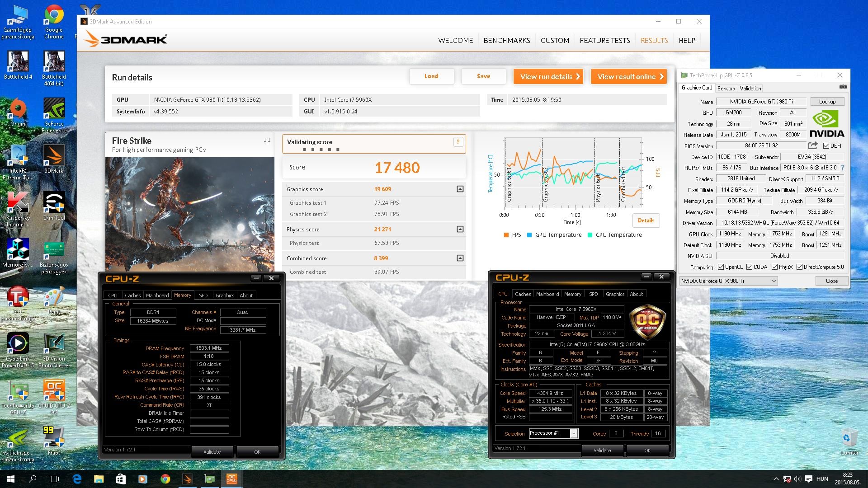The image size is (868, 488).
Task: Click the Lookup button in GPU-Z
Action: (827, 102)
